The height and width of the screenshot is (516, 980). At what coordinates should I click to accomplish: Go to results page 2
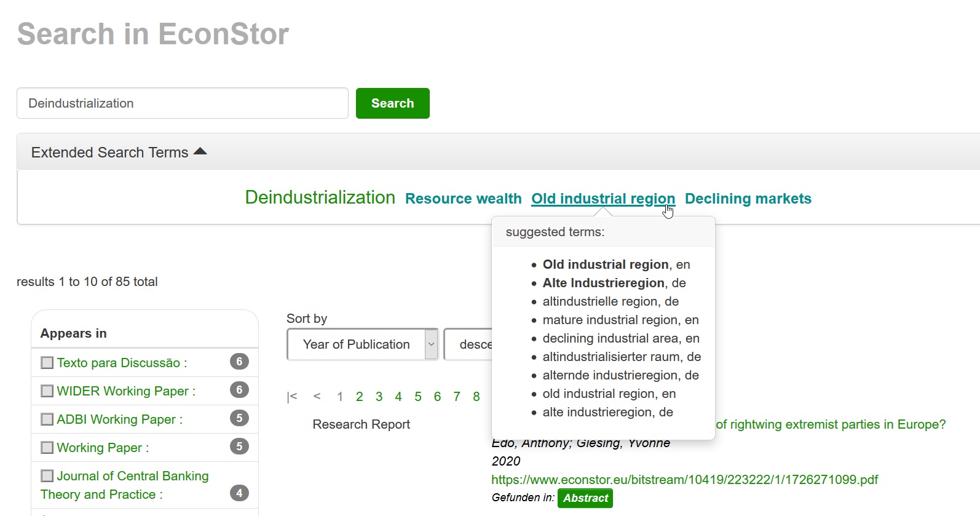click(x=360, y=397)
